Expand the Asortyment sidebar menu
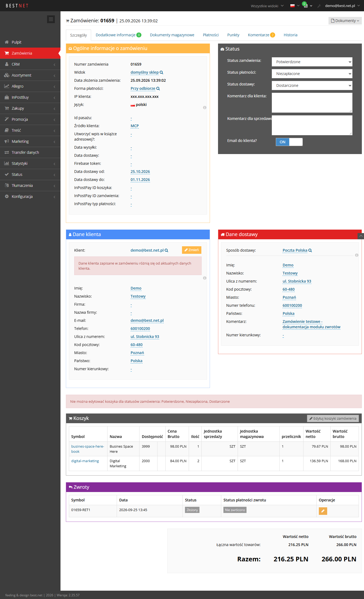Screen dimensions: 364x599 point(30,75)
